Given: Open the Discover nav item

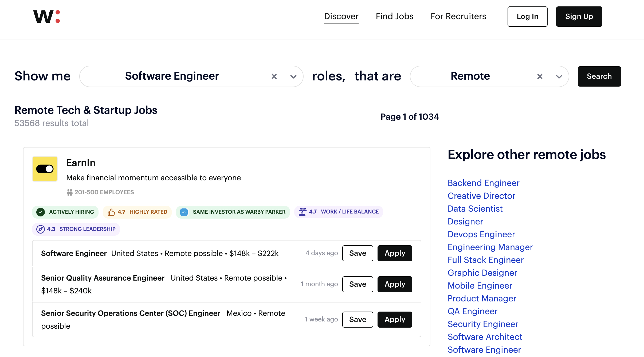Looking at the screenshot, I should point(341,16).
